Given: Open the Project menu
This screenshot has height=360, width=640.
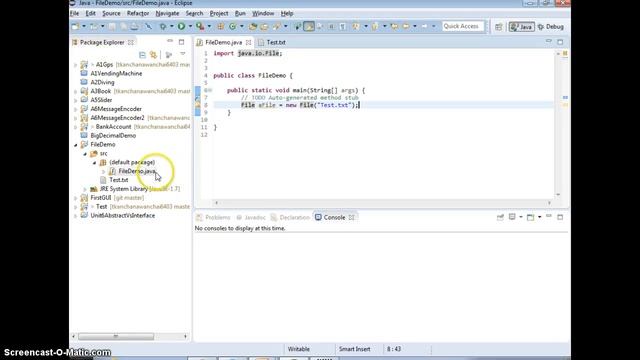Looking at the screenshot, I should click(219, 13).
